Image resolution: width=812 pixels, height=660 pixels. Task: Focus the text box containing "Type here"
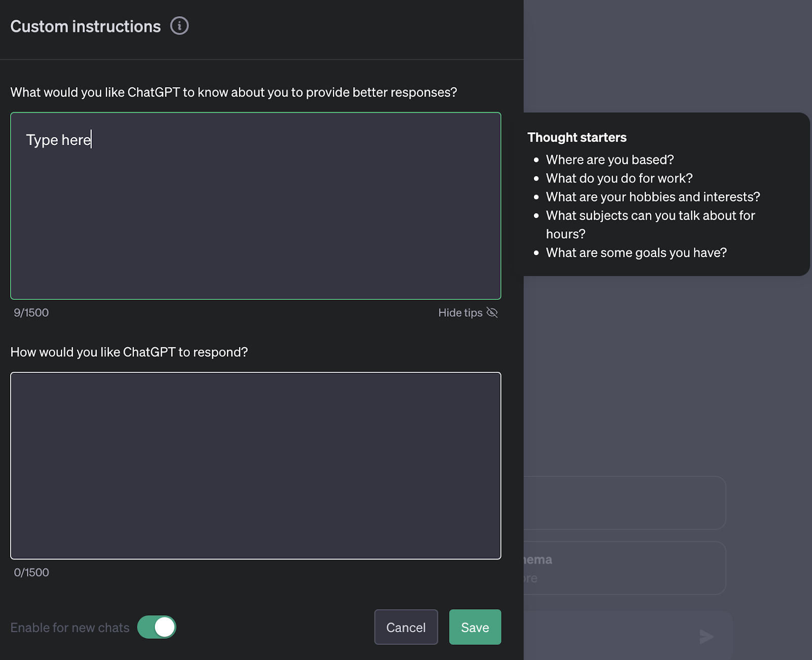256,205
